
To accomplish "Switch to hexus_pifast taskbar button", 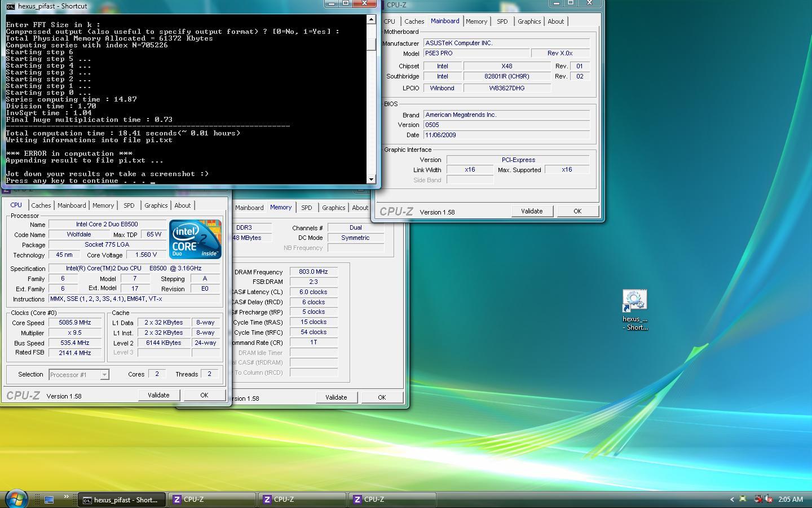I will click(121, 500).
